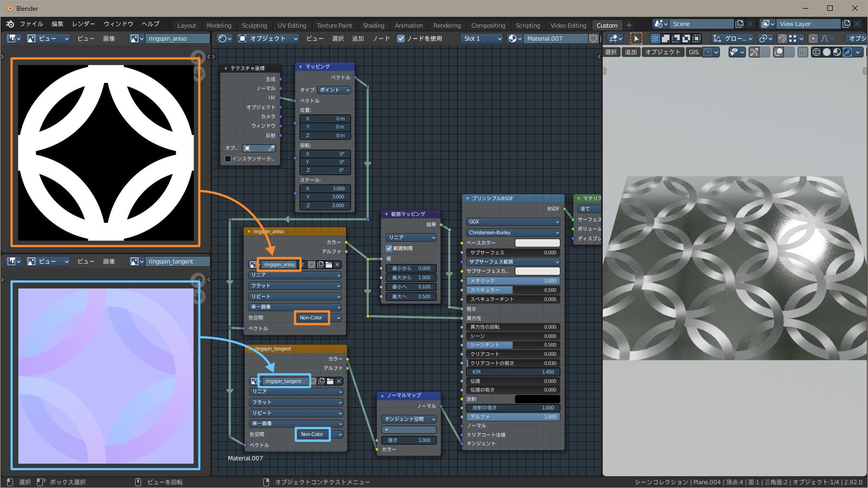Image resolution: width=868 pixels, height=488 pixels.
Task: Select rendered viewport shading sphere icon
Action: 847,52
